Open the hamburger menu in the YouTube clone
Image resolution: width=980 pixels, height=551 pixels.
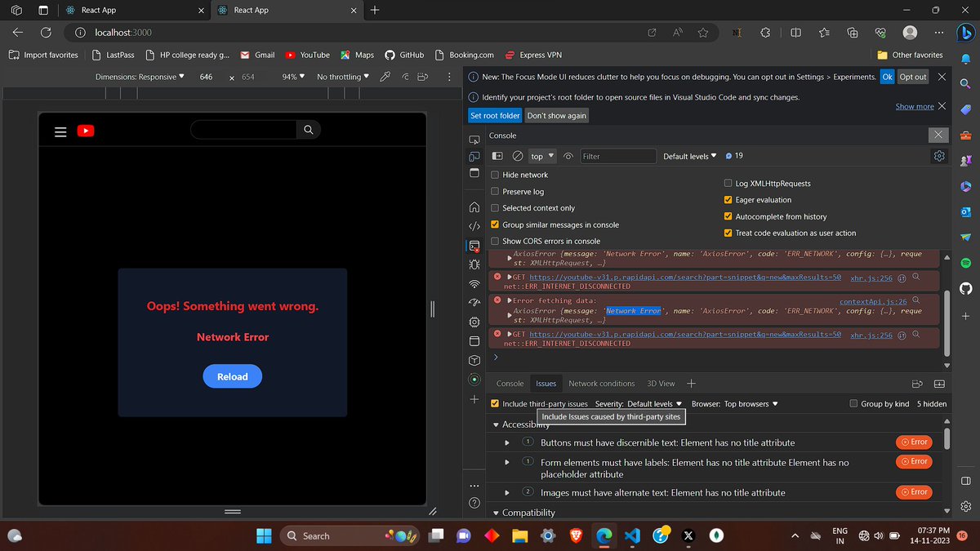pos(60,131)
